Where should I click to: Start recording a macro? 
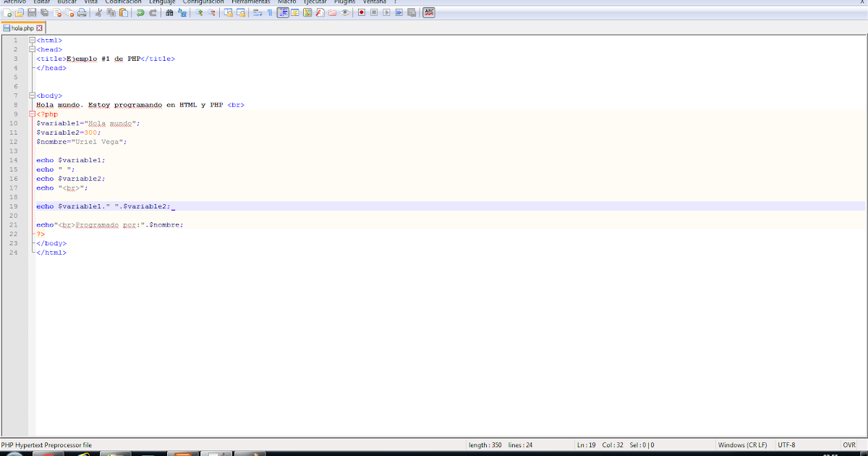pos(362,12)
